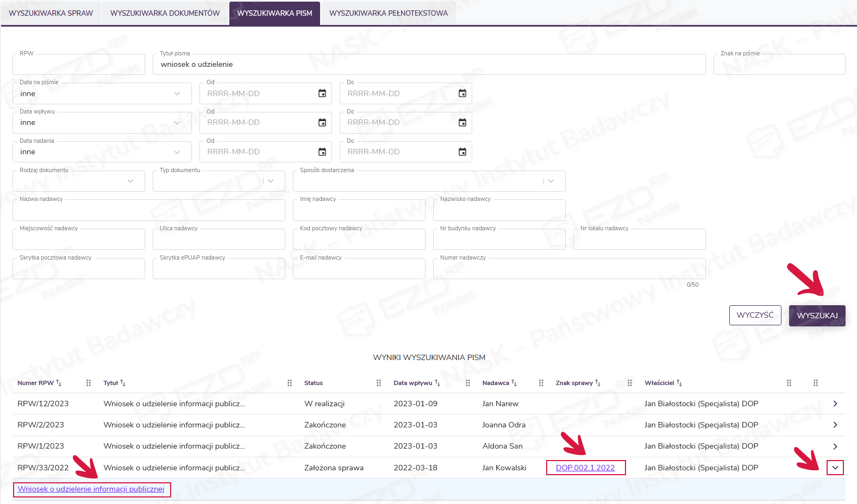Image resolution: width=857 pixels, height=504 pixels.
Task: Open calendar picker for Data nadania Od
Action: [x=322, y=152]
